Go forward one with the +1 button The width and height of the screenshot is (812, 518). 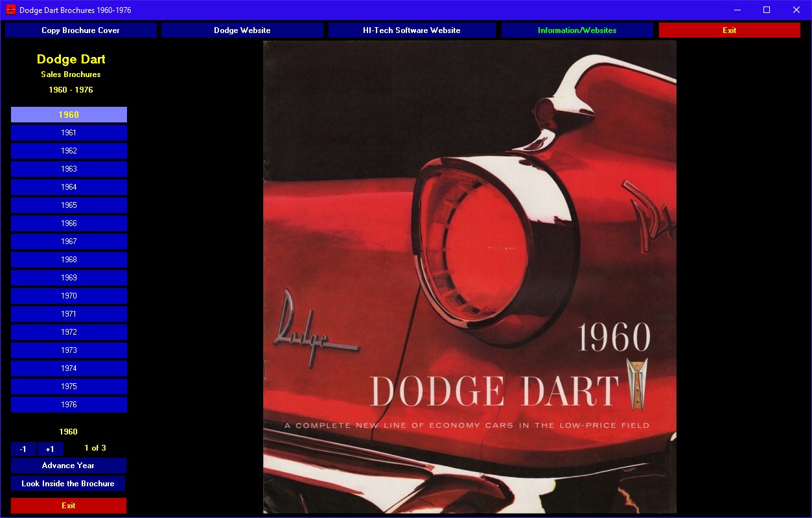50,449
